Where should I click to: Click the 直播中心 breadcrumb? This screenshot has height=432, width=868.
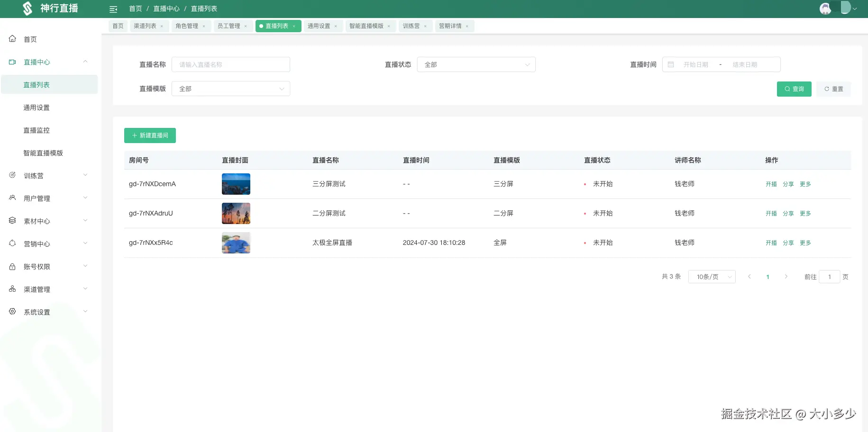166,9
